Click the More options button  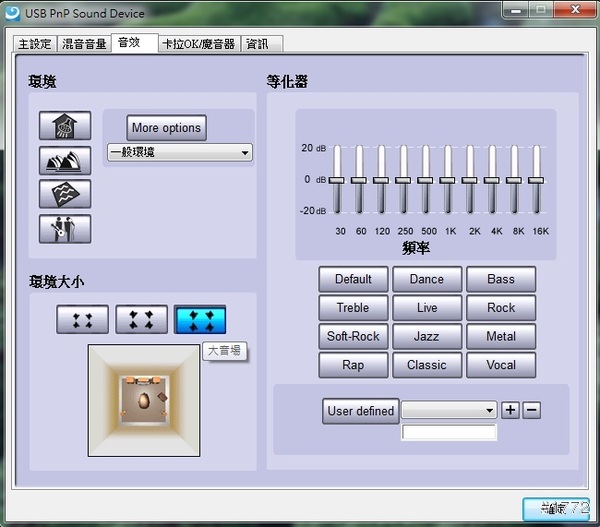167,128
